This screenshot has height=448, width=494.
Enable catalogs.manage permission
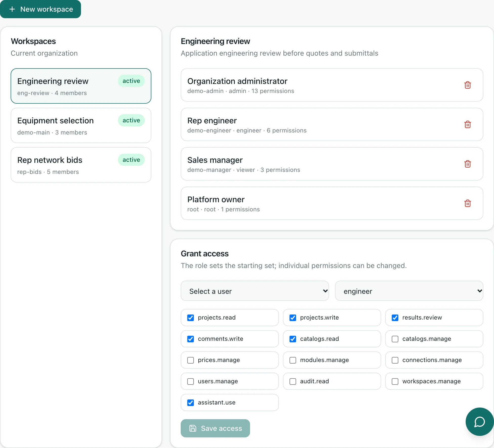coord(395,339)
